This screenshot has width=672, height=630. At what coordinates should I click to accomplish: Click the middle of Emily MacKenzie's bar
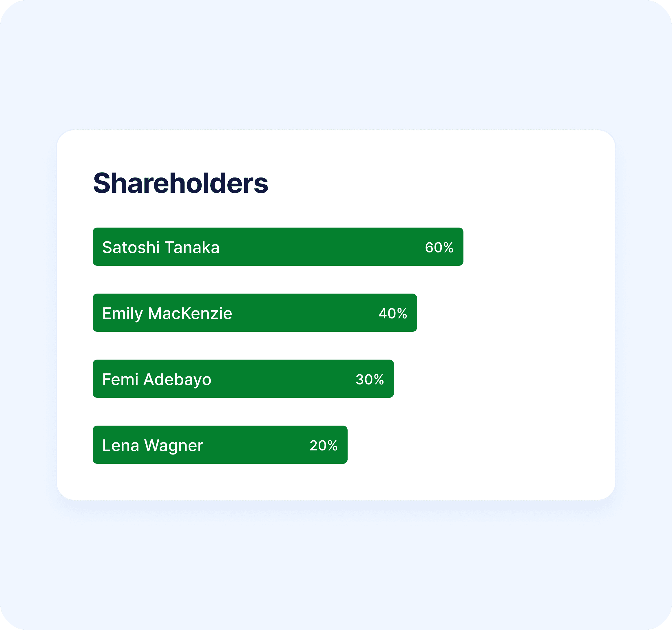(255, 313)
